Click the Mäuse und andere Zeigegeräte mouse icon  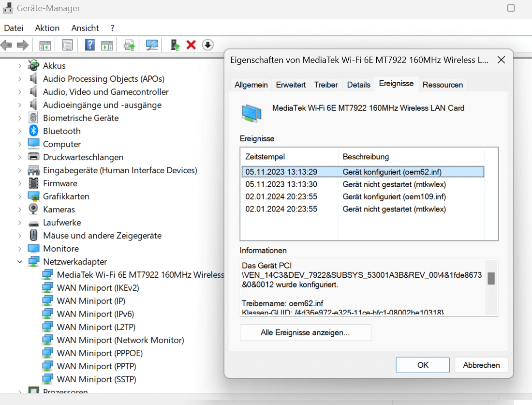click(33, 235)
